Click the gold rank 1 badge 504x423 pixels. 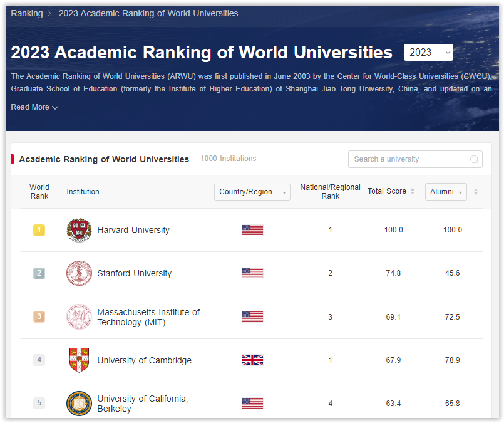click(x=39, y=230)
